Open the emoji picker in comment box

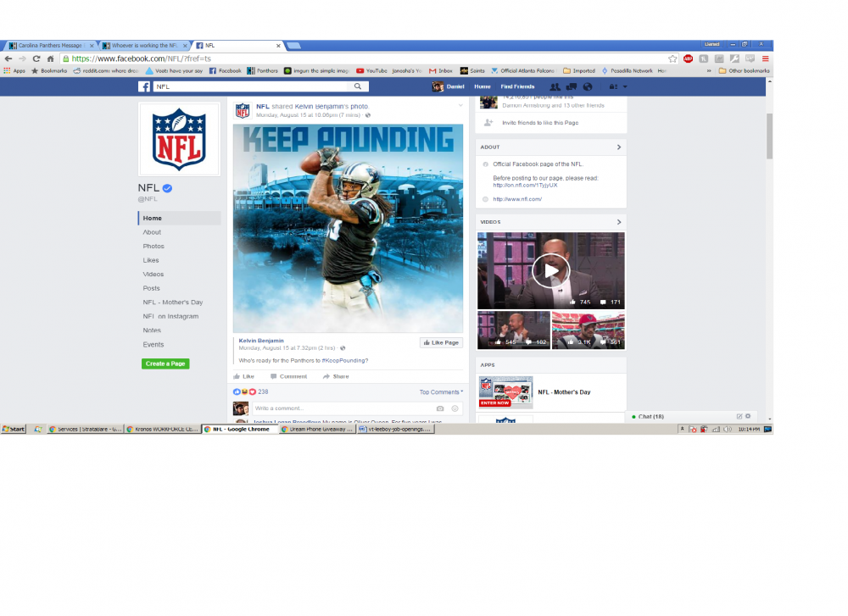pos(455,408)
